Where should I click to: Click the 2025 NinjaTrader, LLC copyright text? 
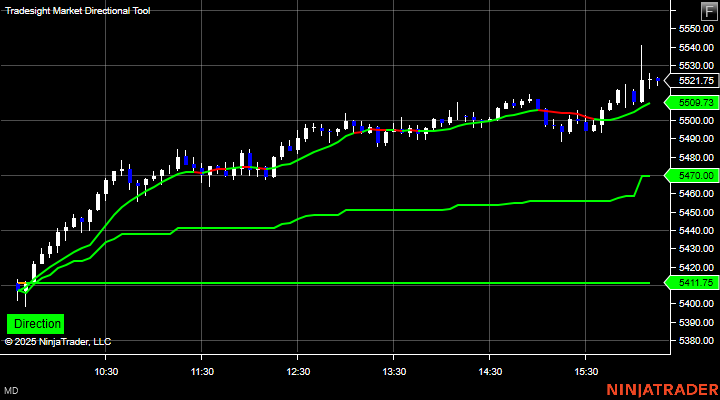click(x=58, y=342)
